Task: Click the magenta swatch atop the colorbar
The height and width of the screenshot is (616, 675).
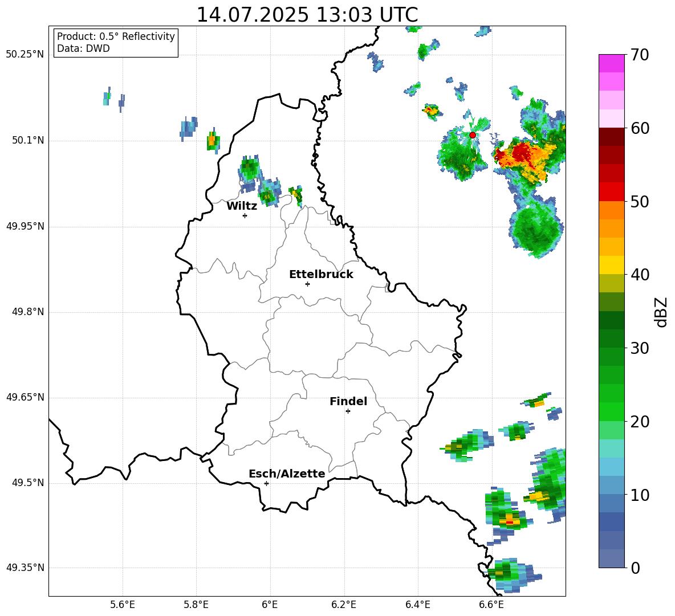Action: coord(611,63)
